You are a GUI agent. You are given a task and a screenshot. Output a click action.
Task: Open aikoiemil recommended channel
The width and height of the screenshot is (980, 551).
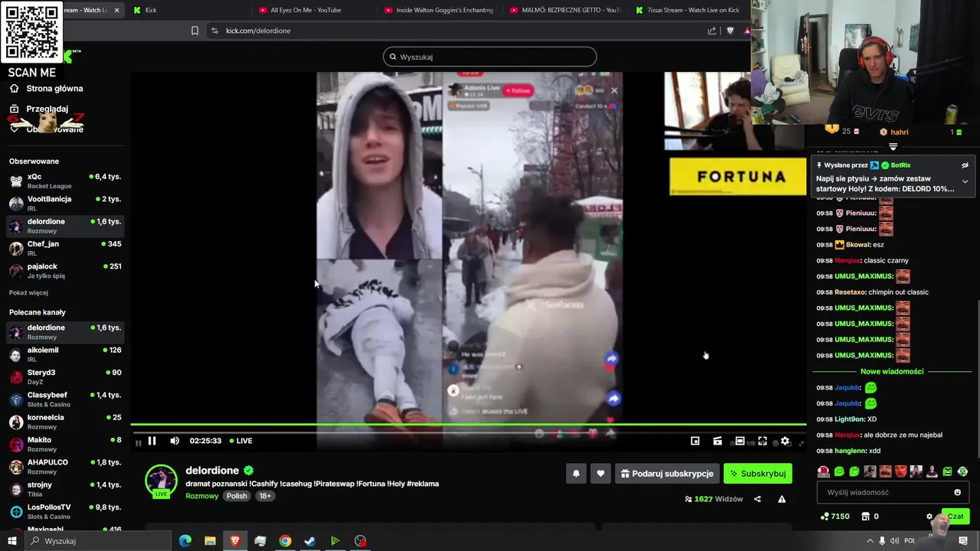(x=65, y=354)
